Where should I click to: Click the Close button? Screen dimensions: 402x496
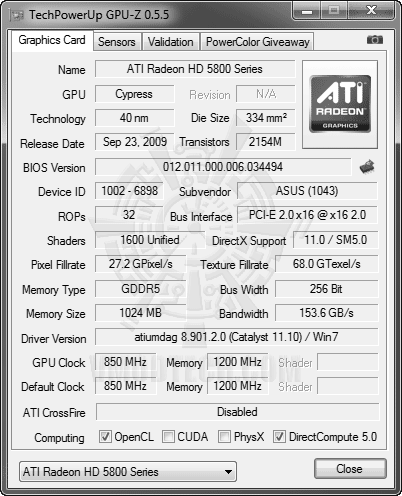click(350, 469)
